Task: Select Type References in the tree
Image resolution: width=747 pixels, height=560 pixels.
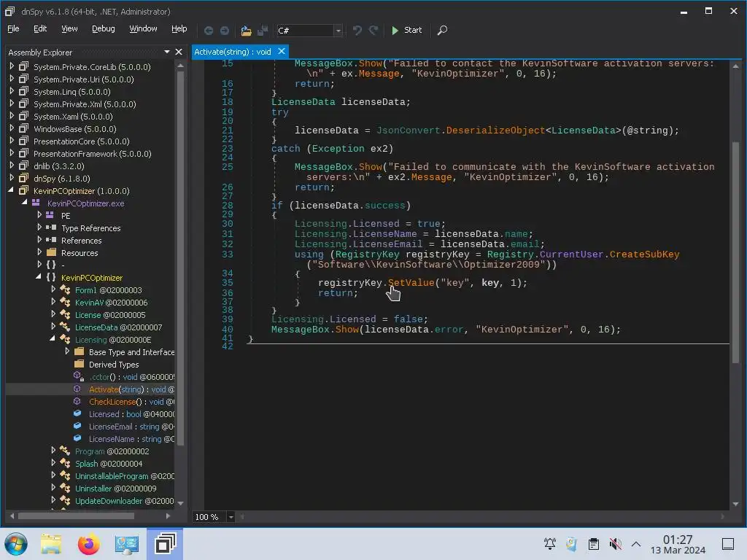Action: [91, 228]
